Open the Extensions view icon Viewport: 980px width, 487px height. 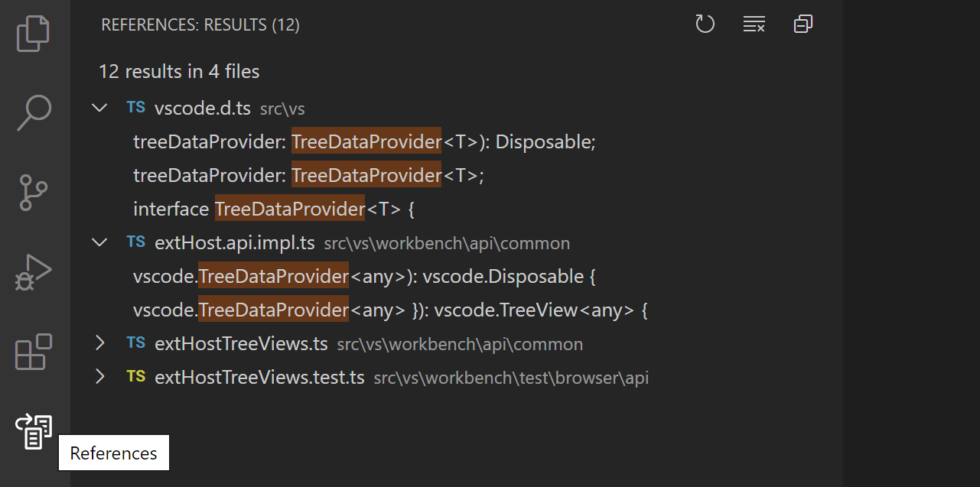[x=33, y=352]
